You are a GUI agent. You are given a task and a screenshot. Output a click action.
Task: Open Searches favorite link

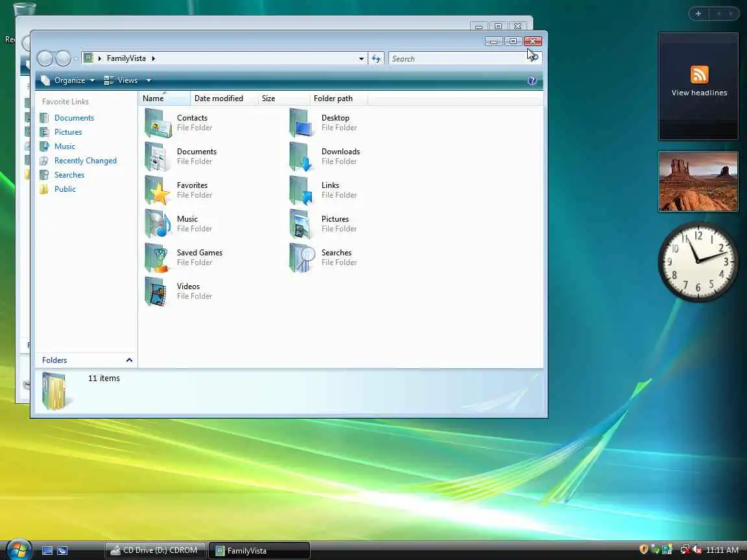[69, 175]
